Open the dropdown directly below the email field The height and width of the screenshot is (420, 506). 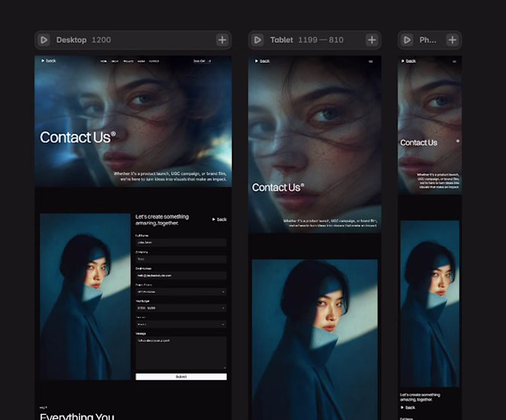[x=181, y=292]
